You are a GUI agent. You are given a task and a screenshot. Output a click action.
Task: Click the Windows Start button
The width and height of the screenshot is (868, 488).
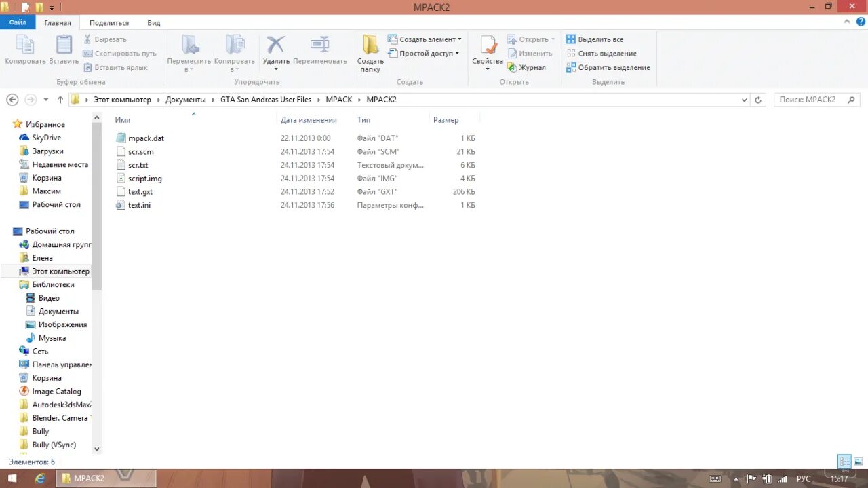pyautogui.click(x=12, y=478)
